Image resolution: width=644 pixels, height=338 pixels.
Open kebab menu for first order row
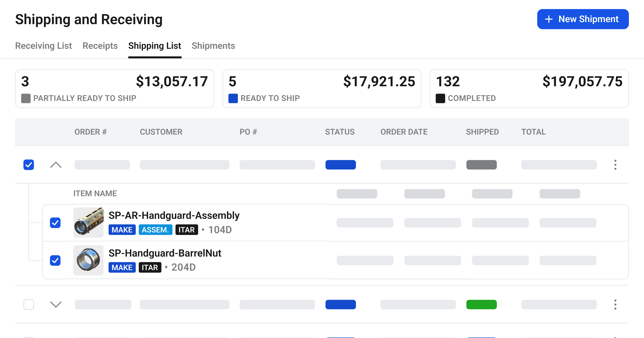tap(615, 165)
